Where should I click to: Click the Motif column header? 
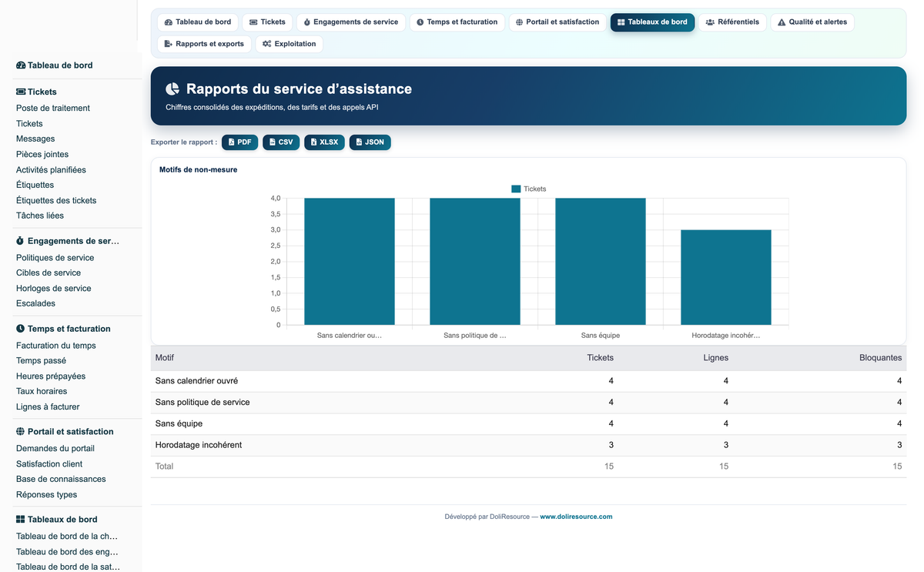pos(165,358)
